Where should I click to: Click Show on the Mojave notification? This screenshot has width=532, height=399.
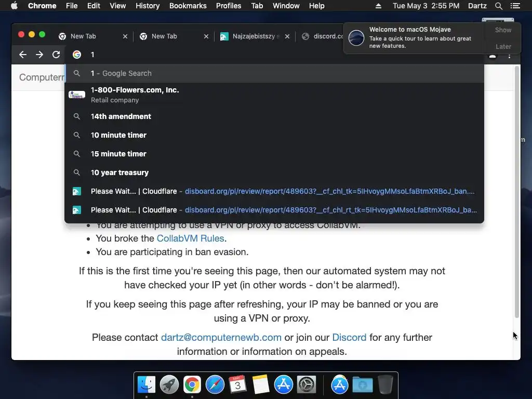503,30
